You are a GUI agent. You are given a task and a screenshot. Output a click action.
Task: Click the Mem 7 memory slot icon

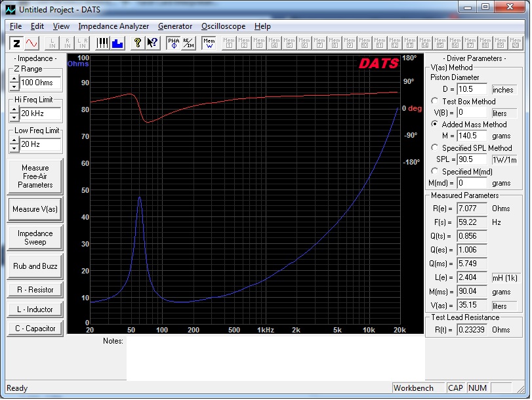[x=319, y=43]
